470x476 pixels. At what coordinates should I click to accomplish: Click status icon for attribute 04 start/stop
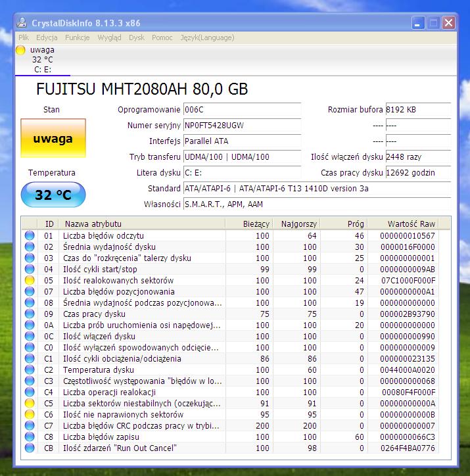click(x=30, y=270)
